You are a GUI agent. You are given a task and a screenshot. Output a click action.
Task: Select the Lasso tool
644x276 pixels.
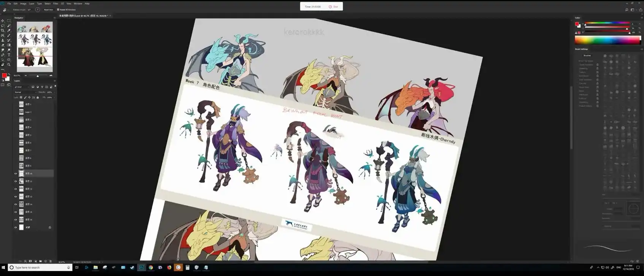[x=3, y=26]
